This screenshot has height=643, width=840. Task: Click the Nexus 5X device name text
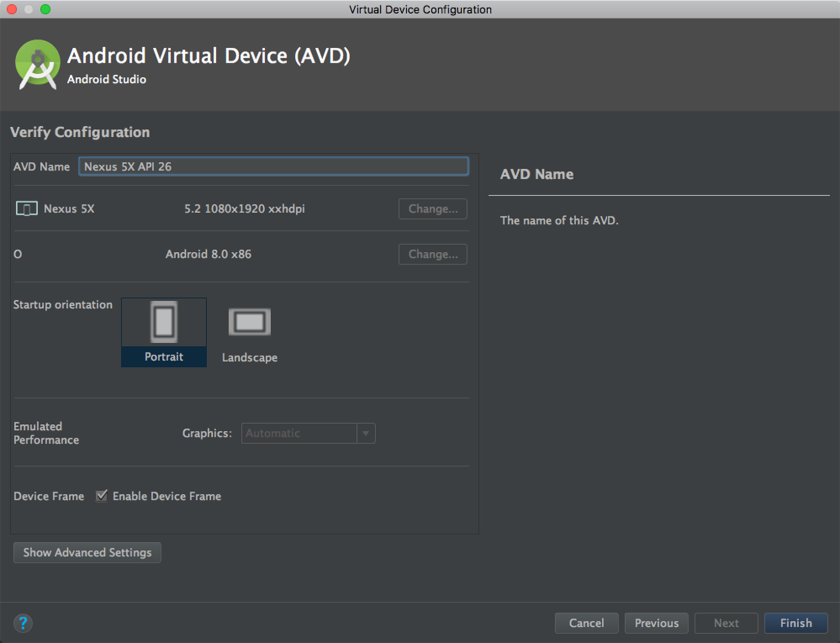69,209
